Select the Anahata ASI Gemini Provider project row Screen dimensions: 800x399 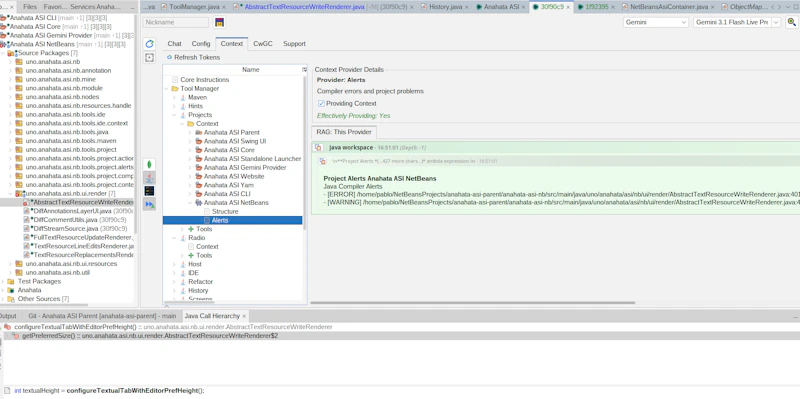67,36
